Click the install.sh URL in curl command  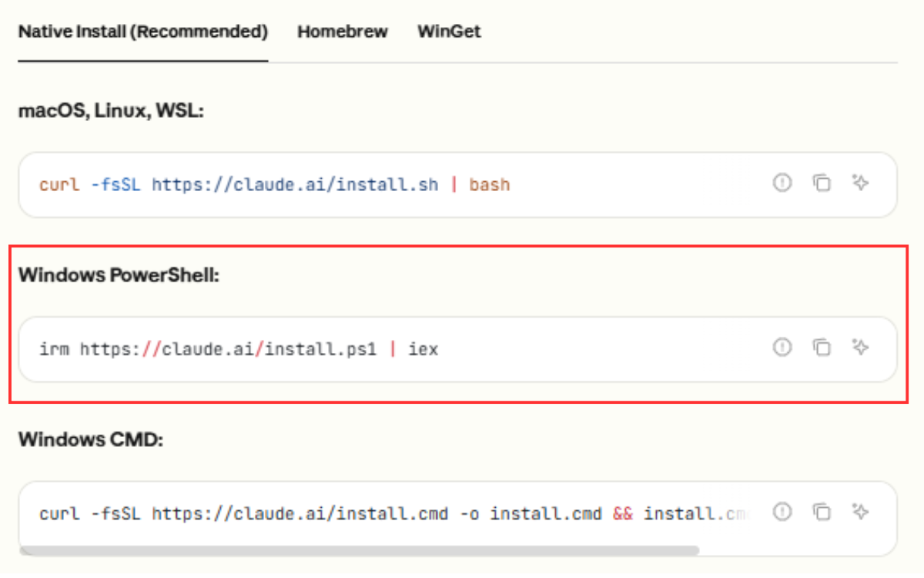coord(295,185)
